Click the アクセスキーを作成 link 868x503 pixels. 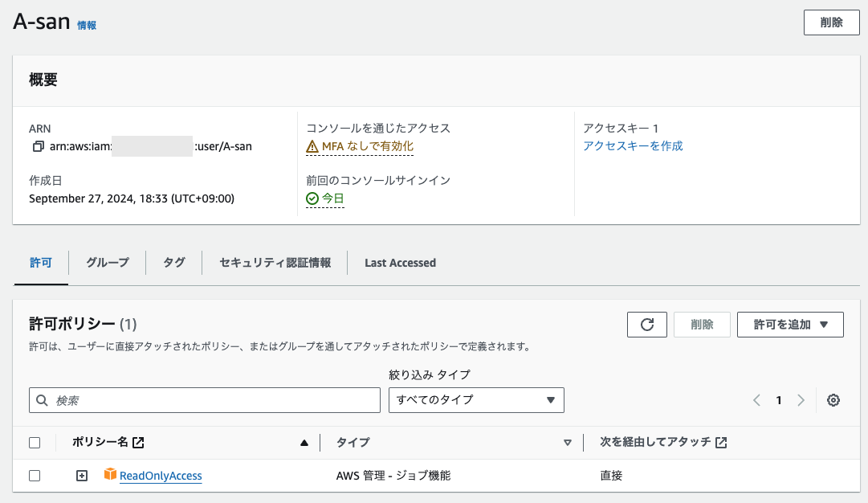pos(633,146)
